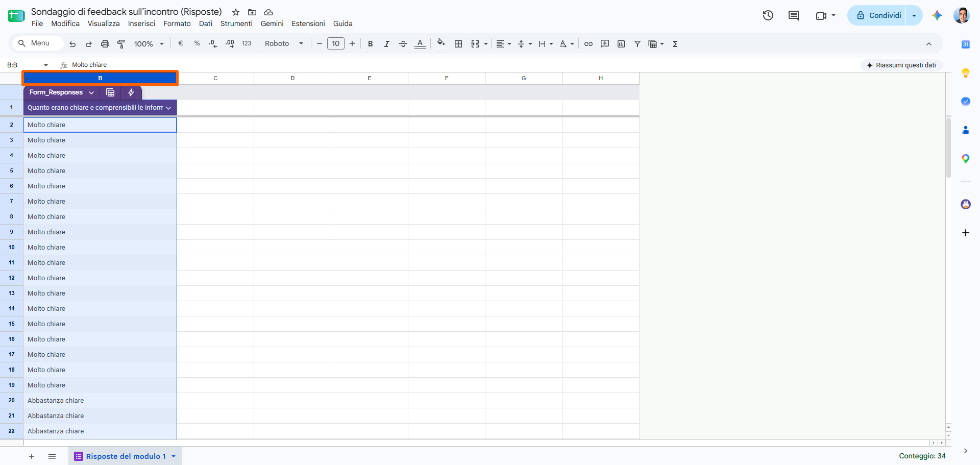
Task: Toggle strikethrough formatting
Action: pyautogui.click(x=403, y=44)
